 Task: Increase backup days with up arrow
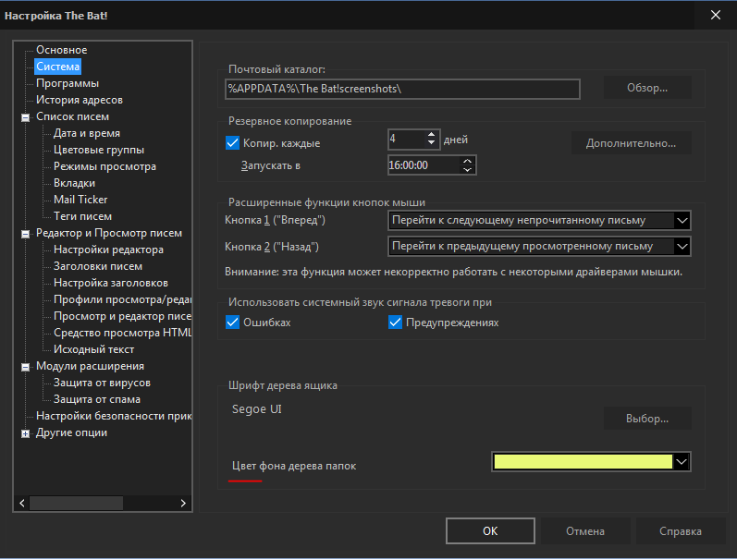click(x=432, y=135)
